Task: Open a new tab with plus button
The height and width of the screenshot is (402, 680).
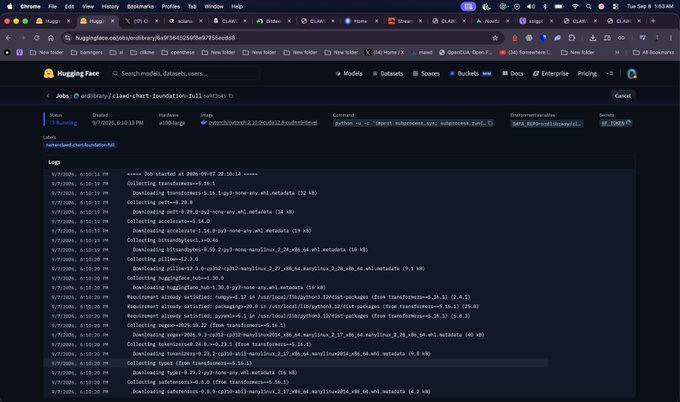Action: tap(653, 21)
